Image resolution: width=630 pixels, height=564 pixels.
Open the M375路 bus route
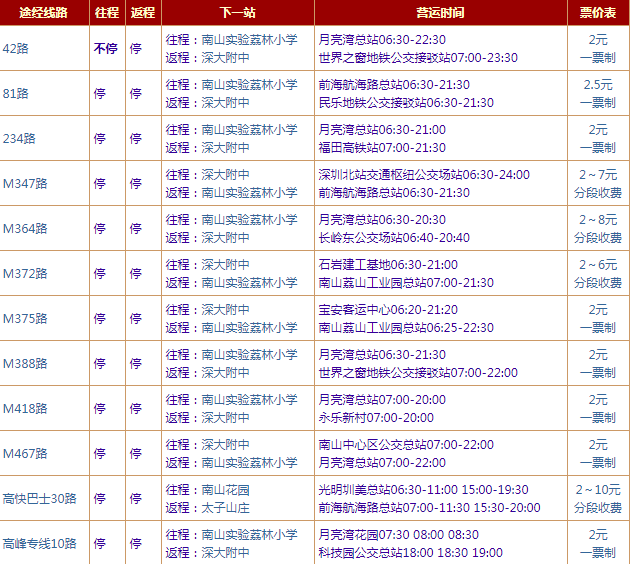25,318
